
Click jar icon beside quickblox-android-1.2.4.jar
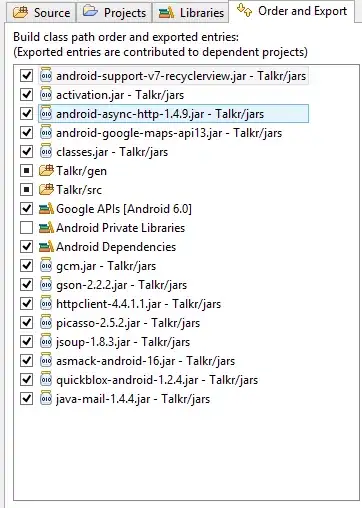[x=46, y=379]
